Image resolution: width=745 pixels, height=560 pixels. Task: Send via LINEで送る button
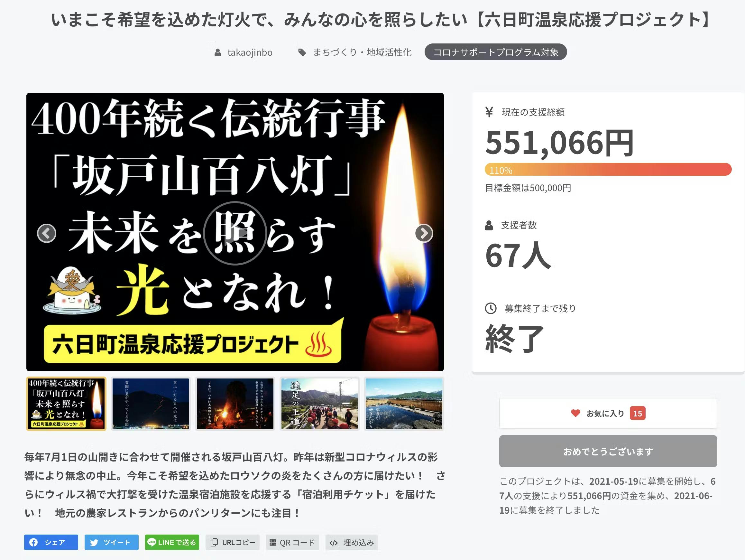(x=172, y=542)
